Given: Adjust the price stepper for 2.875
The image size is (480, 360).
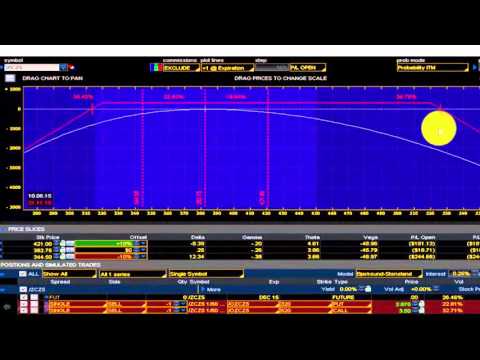Looking at the screenshot, I should click(415, 304).
